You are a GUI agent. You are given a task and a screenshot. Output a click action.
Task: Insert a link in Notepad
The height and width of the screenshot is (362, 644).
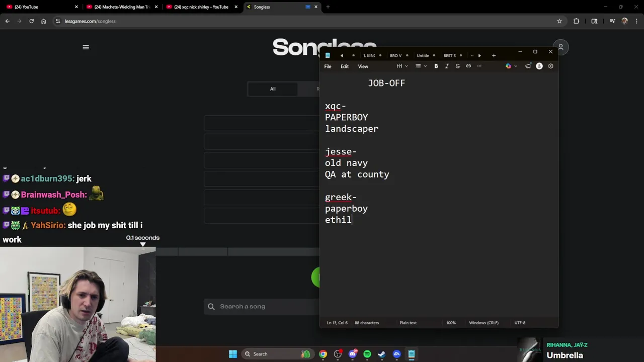pos(468,66)
